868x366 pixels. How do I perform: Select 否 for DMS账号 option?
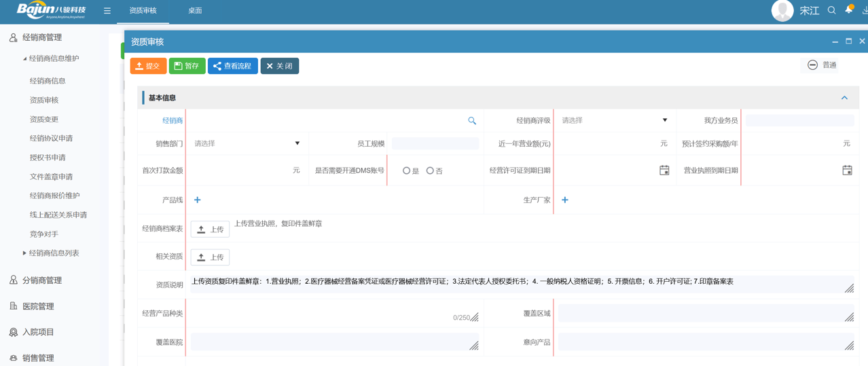click(x=430, y=171)
